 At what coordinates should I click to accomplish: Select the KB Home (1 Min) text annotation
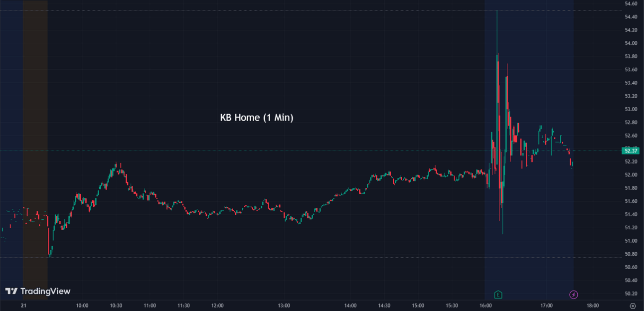[x=257, y=118]
